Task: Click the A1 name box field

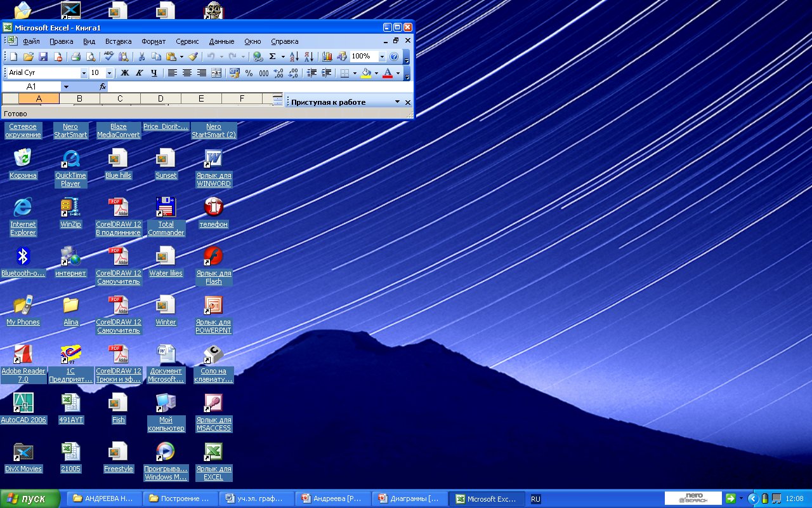Action: point(32,86)
